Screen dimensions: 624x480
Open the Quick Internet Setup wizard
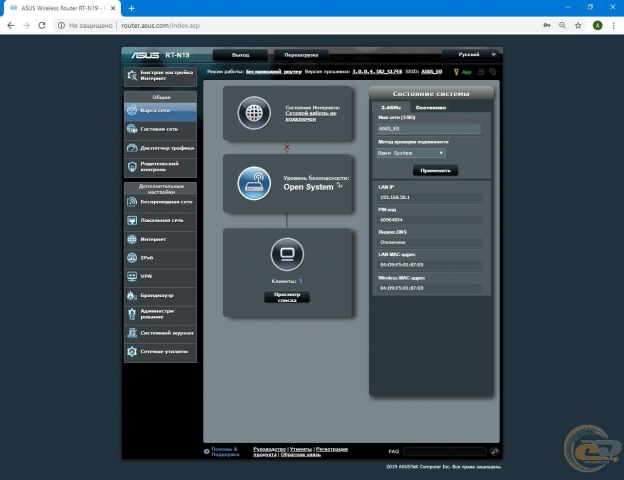coord(160,76)
